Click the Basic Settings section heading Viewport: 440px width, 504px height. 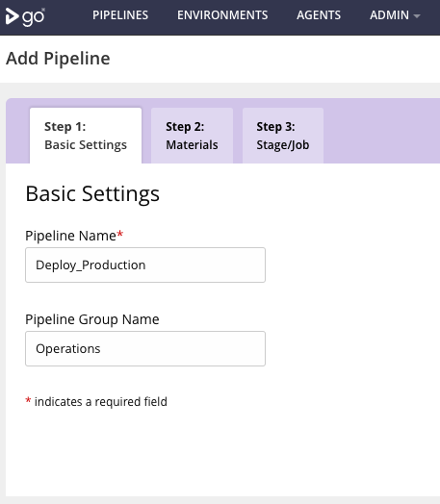[92, 194]
